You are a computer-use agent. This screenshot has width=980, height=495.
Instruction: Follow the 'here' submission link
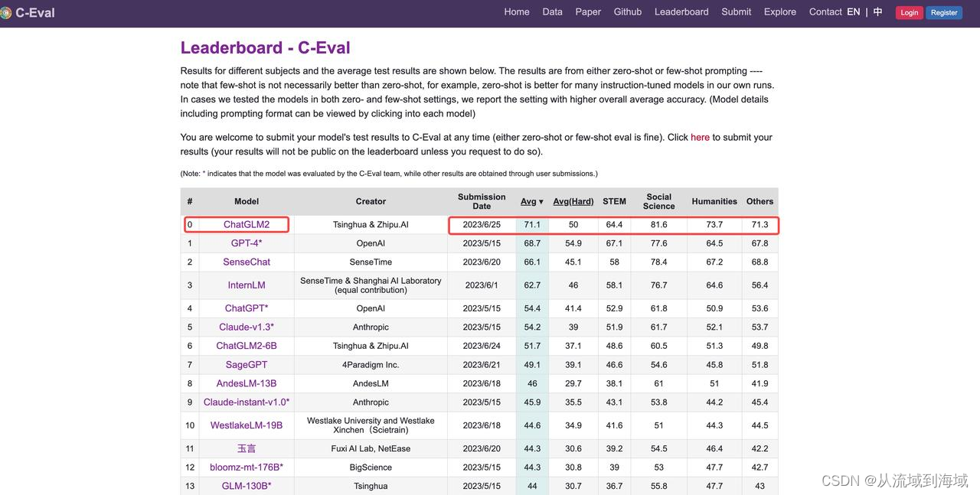tap(700, 137)
